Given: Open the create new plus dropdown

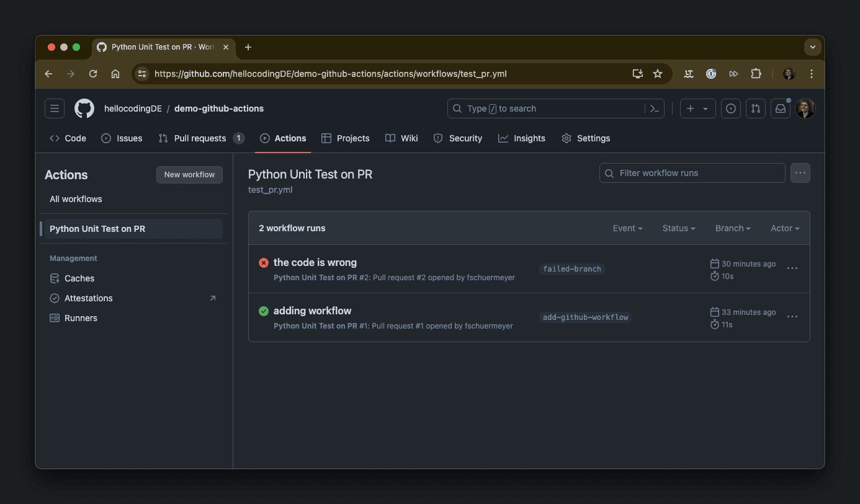Looking at the screenshot, I should [697, 108].
